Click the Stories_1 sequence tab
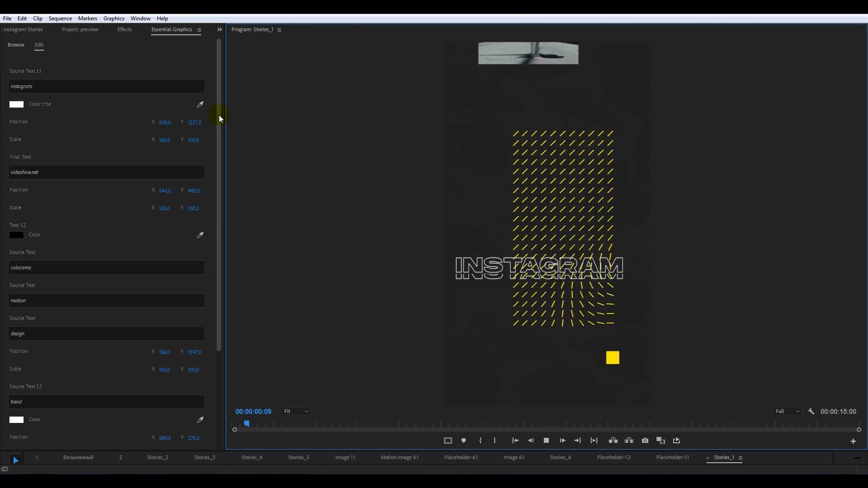Viewport: 868px width, 488px height. pos(724,457)
